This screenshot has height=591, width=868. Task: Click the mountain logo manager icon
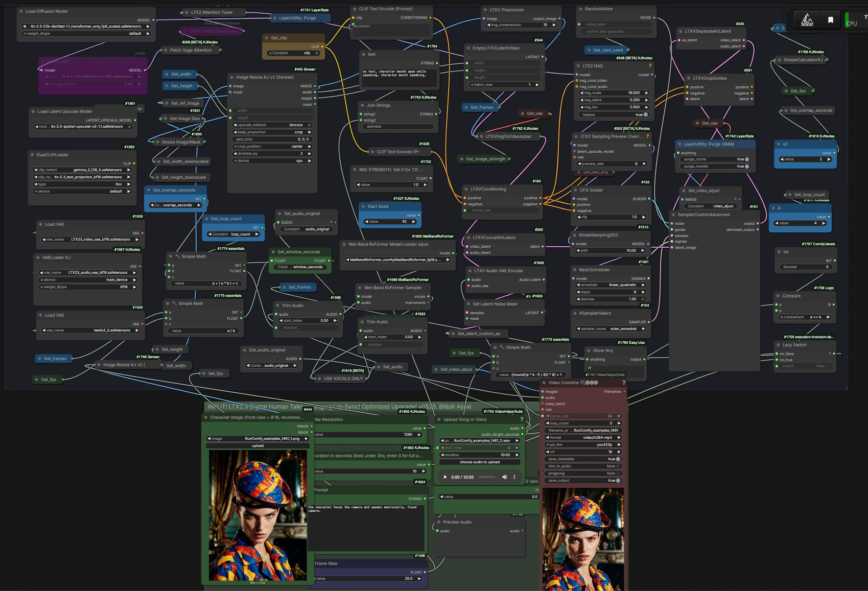[807, 20]
